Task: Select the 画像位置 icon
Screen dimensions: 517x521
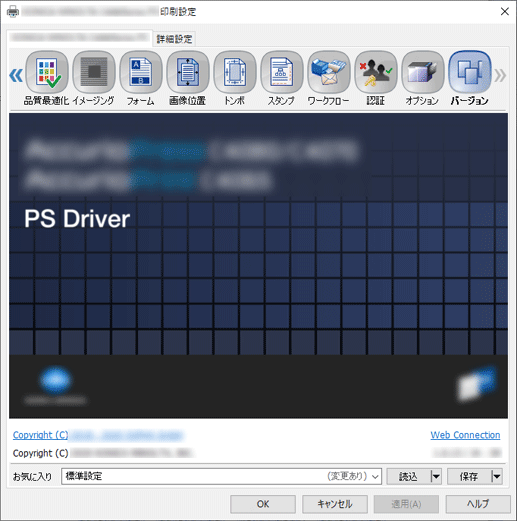Action: coord(188,72)
